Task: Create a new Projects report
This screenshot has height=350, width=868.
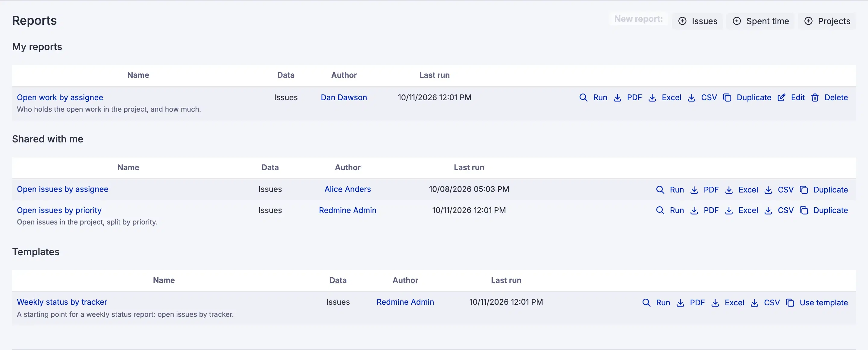Action: (827, 21)
